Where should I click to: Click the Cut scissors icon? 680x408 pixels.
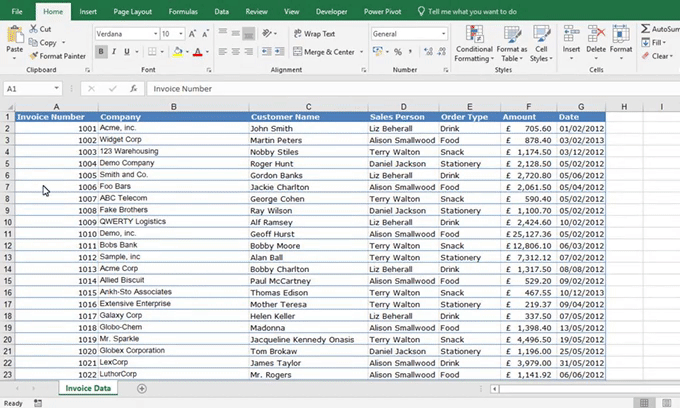pyautogui.click(x=34, y=30)
